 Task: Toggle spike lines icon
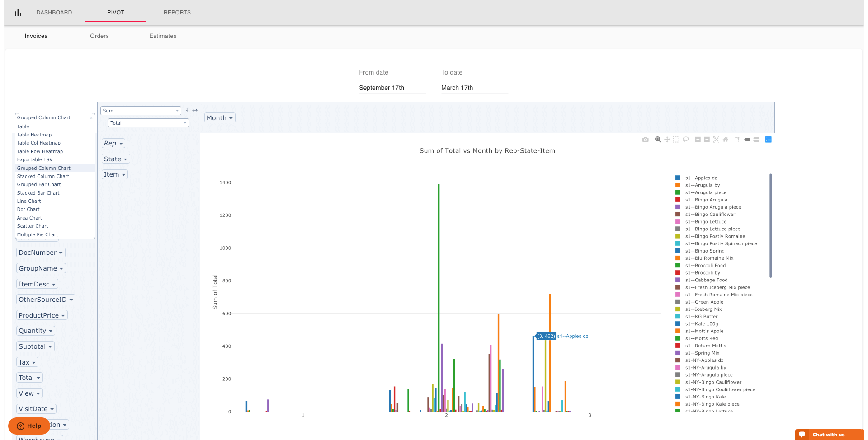pos(737,140)
